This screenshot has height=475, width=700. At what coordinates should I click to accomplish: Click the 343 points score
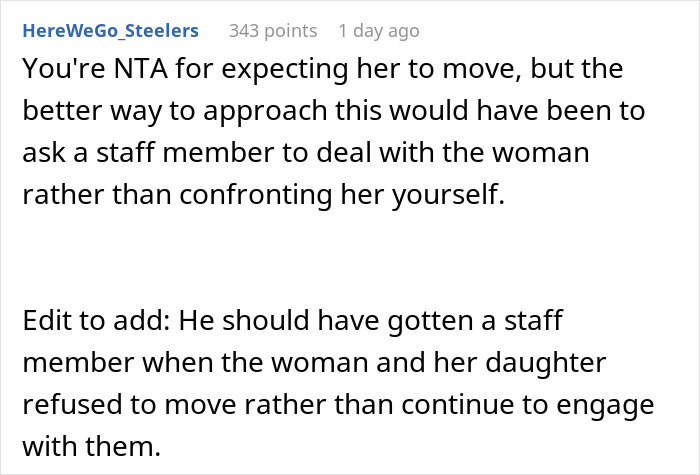(x=273, y=31)
